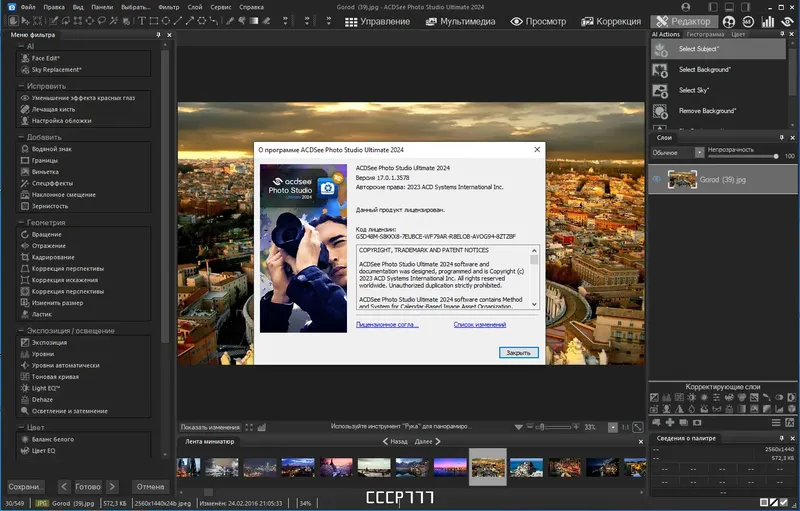Pin the Слои layers panel

tap(782, 136)
